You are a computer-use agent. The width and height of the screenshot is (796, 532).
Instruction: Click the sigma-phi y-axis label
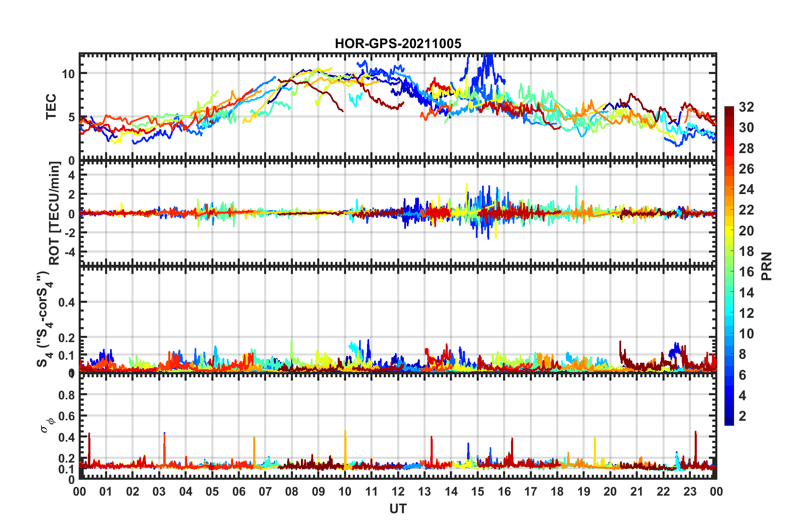tap(47, 427)
